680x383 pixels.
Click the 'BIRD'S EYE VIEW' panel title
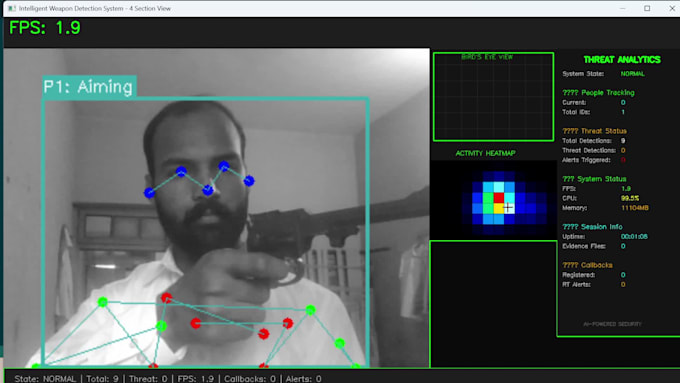pyautogui.click(x=487, y=57)
